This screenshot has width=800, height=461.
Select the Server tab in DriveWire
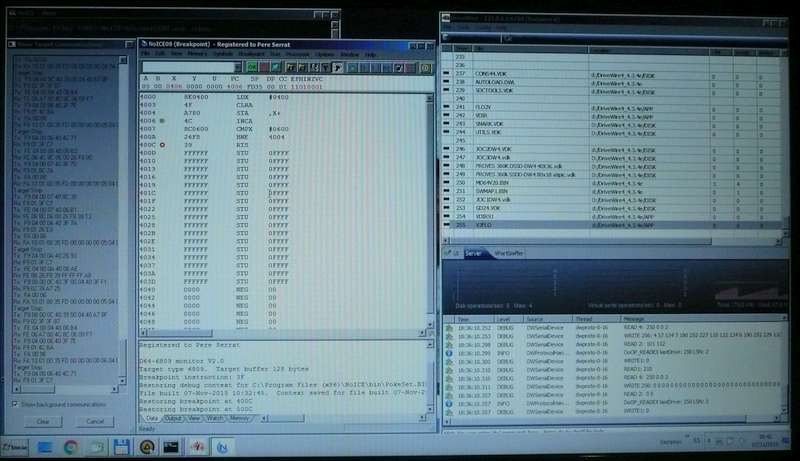pos(475,254)
